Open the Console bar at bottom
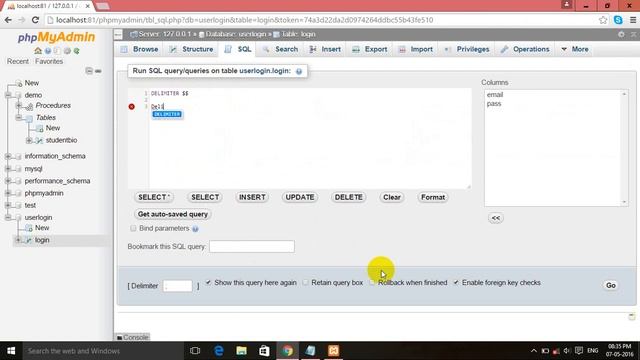 pyautogui.click(x=132, y=337)
